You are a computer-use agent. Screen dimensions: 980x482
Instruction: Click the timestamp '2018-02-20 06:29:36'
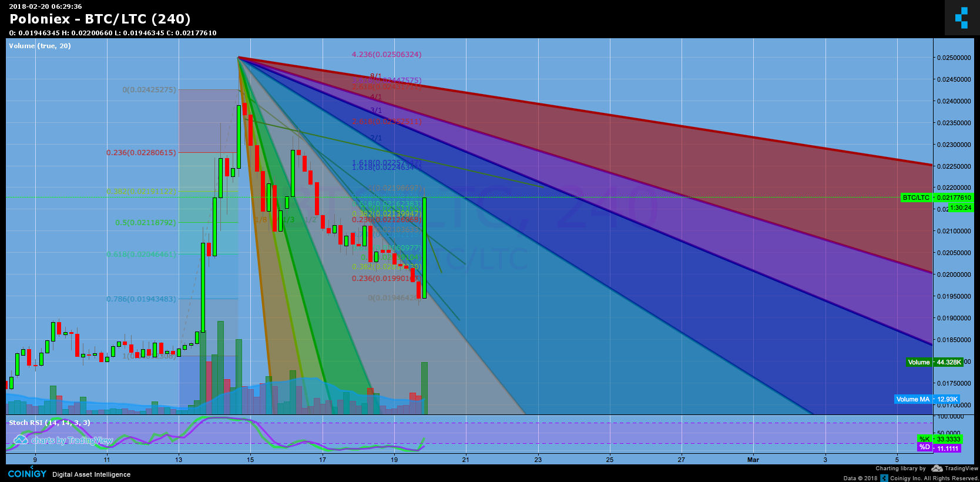[45, 6]
